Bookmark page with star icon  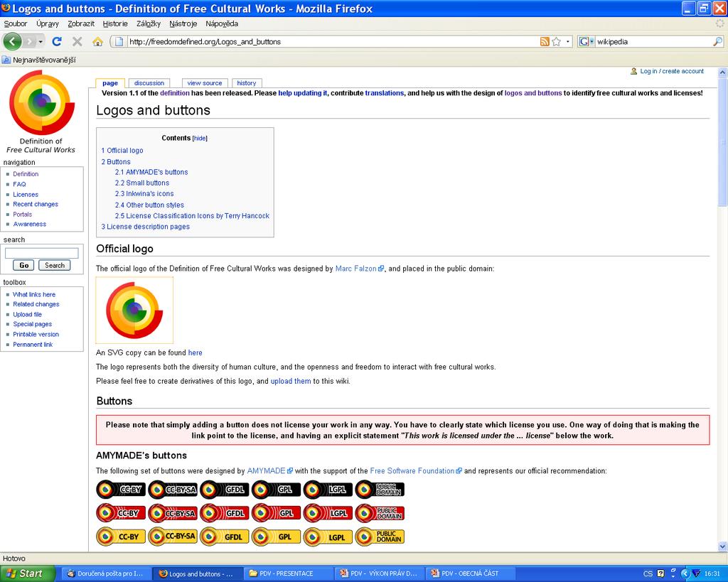pos(556,42)
